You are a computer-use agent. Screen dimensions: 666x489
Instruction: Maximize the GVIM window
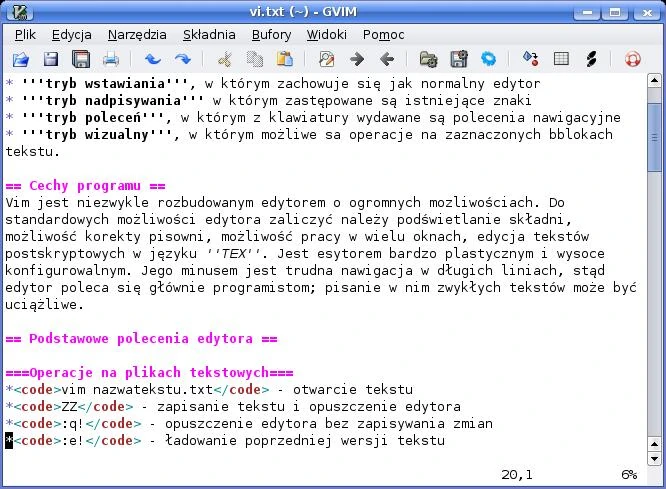pyautogui.click(x=615, y=13)
